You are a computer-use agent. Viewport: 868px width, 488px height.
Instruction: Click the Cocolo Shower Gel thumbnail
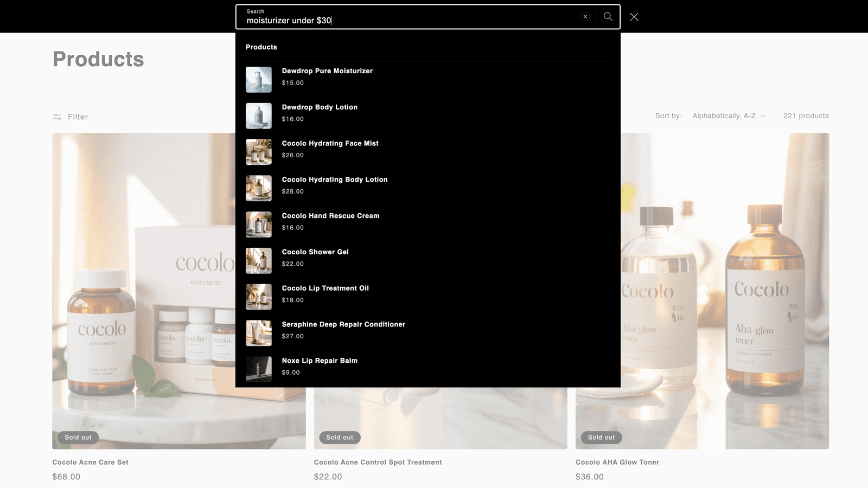coord(259,261)
